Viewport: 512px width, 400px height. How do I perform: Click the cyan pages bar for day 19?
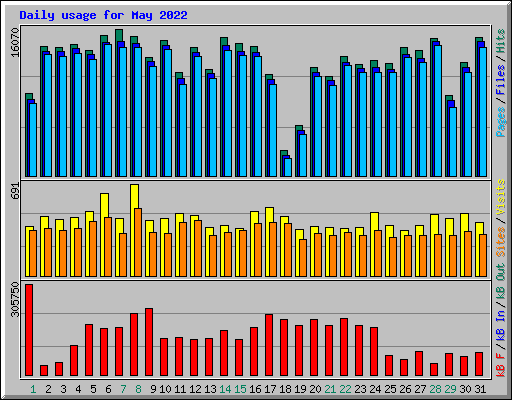303,155
